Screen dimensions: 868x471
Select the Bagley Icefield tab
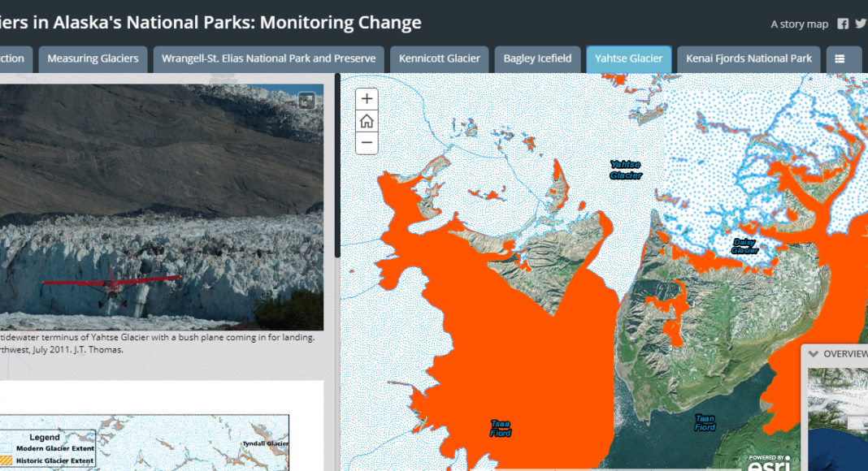pos(537,58)
